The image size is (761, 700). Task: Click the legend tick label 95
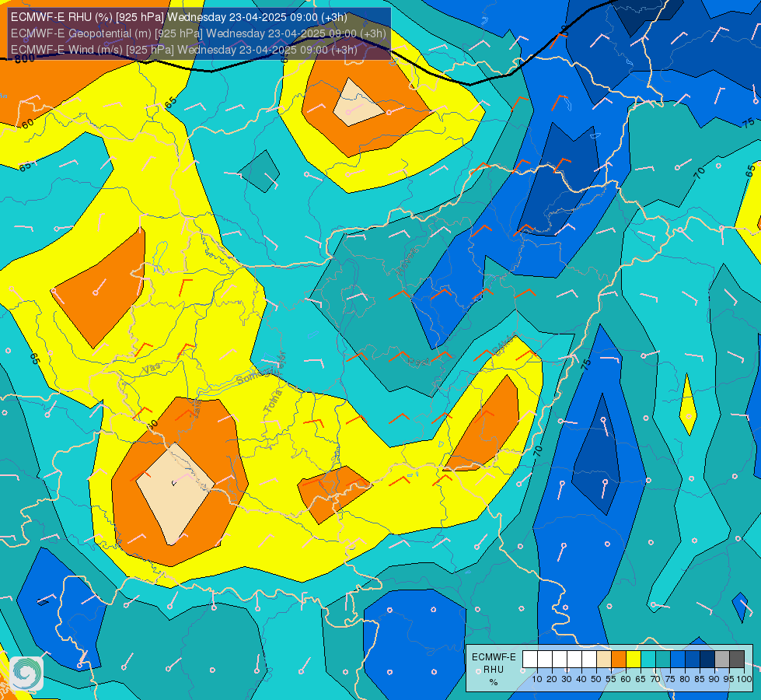[728, 679]
